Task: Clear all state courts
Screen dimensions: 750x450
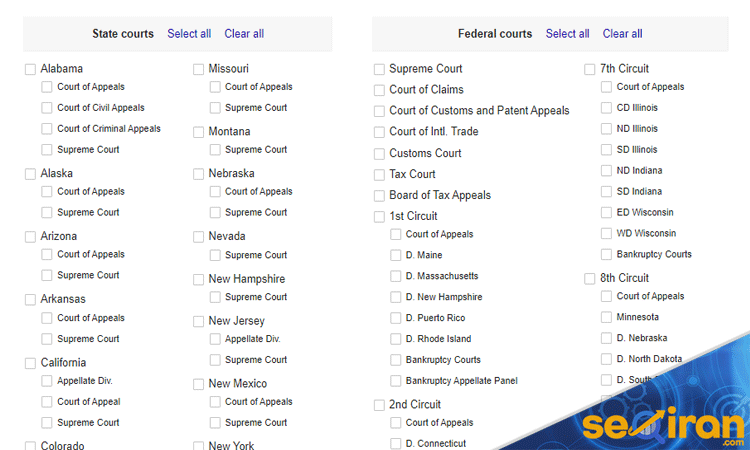Action: [x=244, y=34]
